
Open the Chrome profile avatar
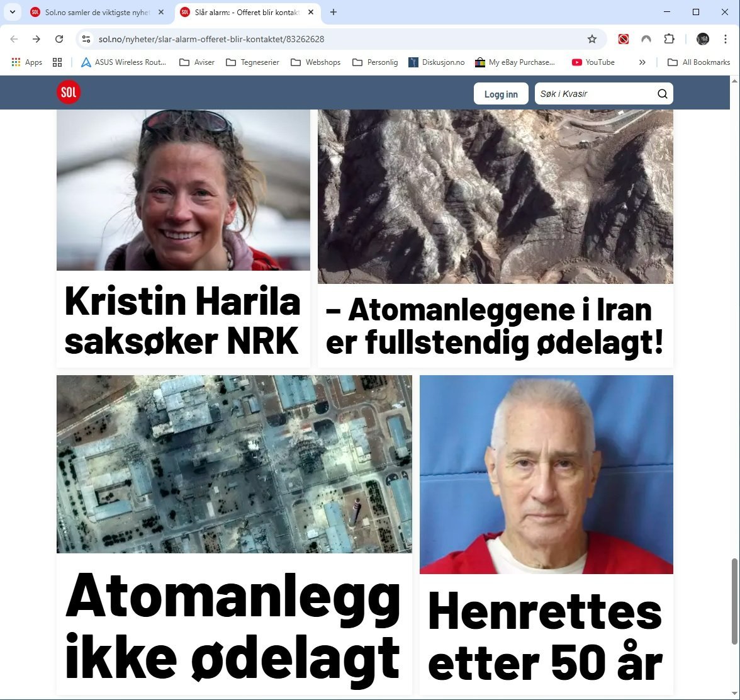pos(703,39)
